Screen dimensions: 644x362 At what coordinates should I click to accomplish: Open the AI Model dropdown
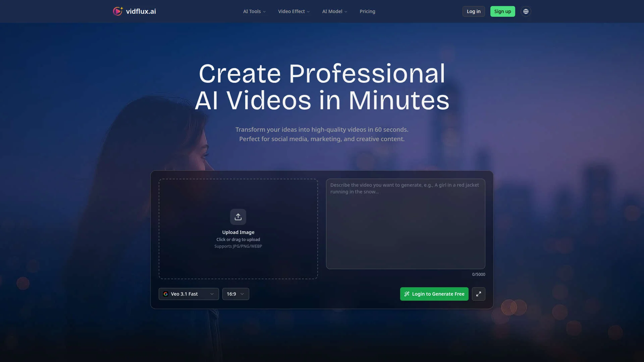[x=334, y=11]
